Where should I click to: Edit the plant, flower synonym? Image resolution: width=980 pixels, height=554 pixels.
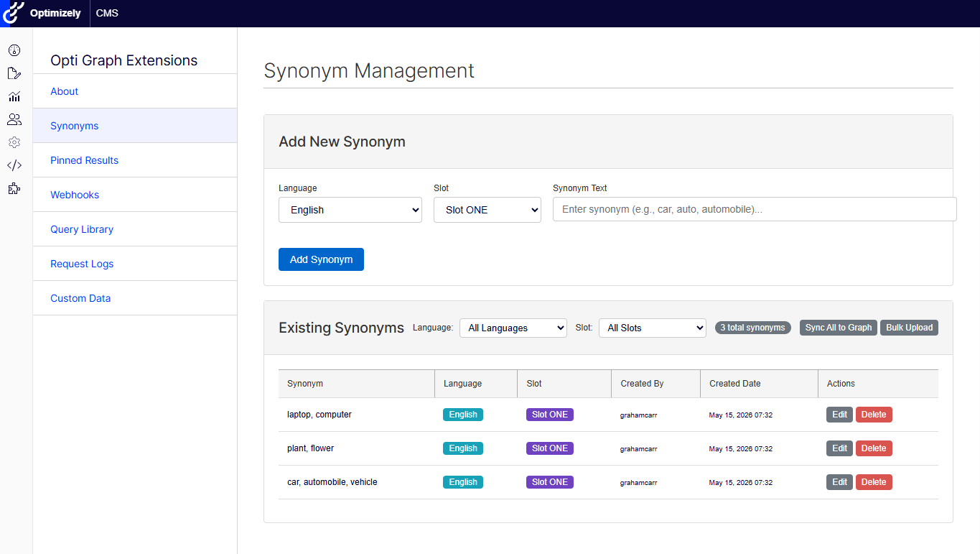pyautogui.click(x=839, y=448)
